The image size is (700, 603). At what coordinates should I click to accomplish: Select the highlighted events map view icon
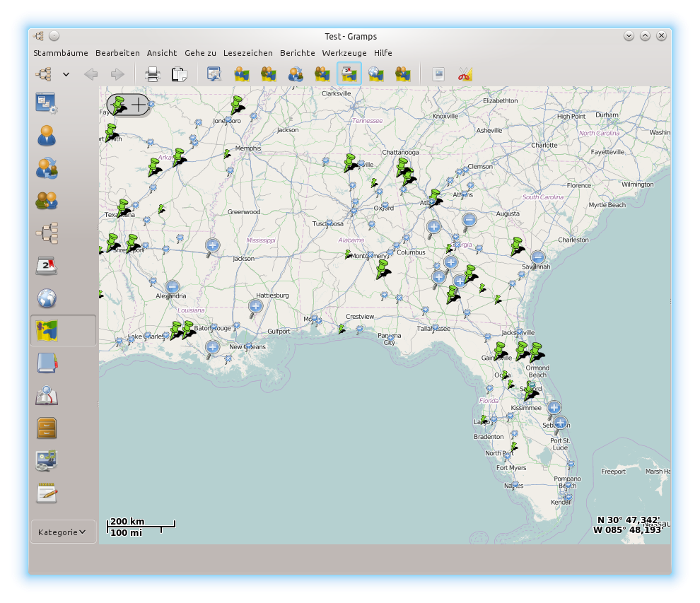tap(349, 74)
